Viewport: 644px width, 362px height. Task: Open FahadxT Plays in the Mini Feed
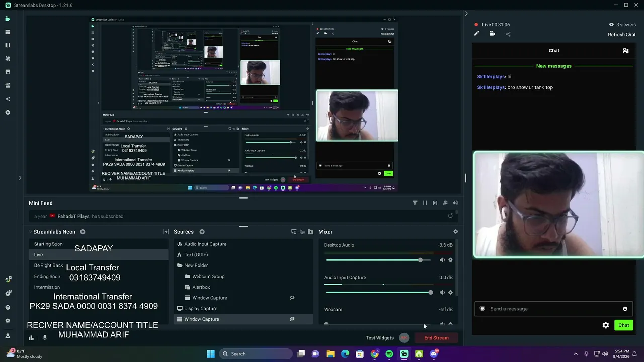tap(73, 216)
